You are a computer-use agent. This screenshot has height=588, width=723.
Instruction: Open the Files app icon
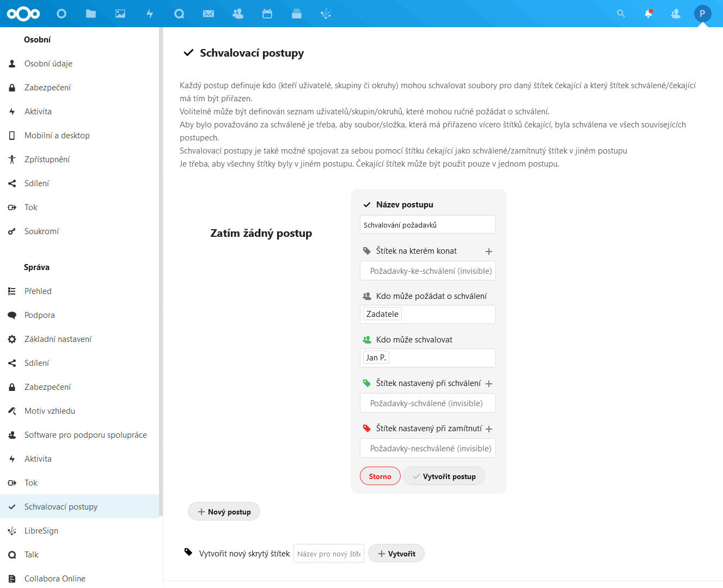91,14
